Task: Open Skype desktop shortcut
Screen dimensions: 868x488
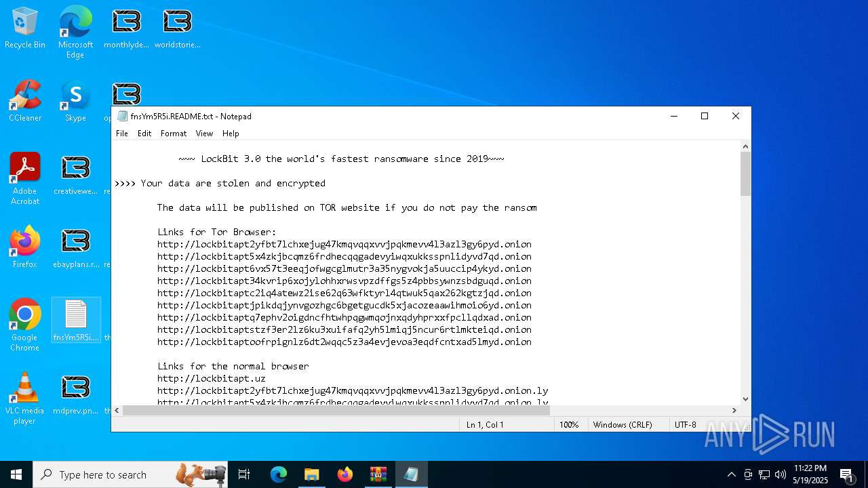Action: [x=75, y=102]
